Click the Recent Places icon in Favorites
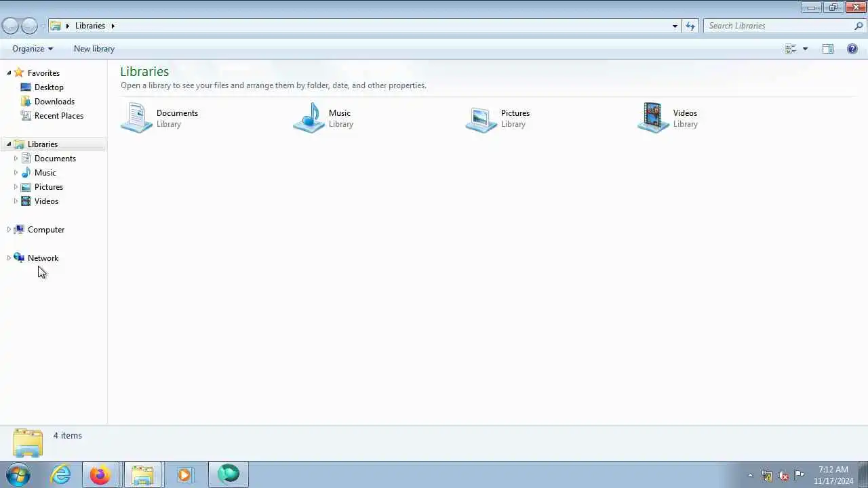The height and width of the screenshot is (488, 868). [26, 115]
